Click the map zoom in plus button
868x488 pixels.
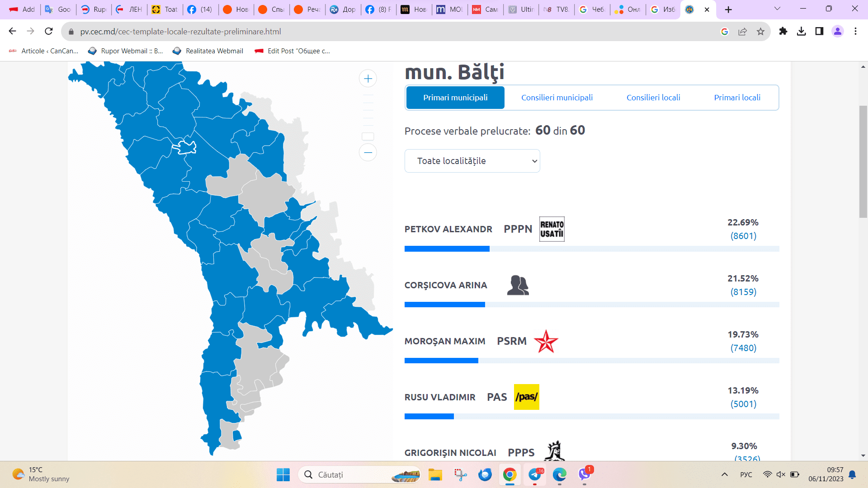(x=368, y=79)
